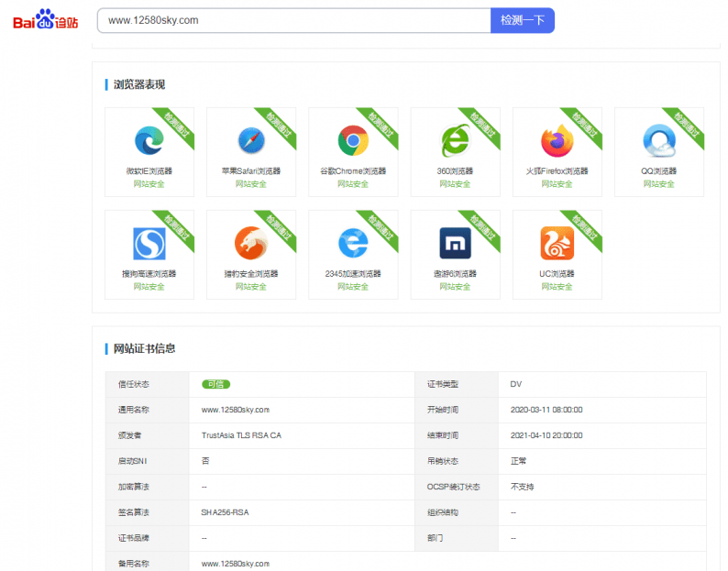Click 2345加速浏览器 label text
The height and width of the screenshot is (571, 728).
(x=353, y=274)
